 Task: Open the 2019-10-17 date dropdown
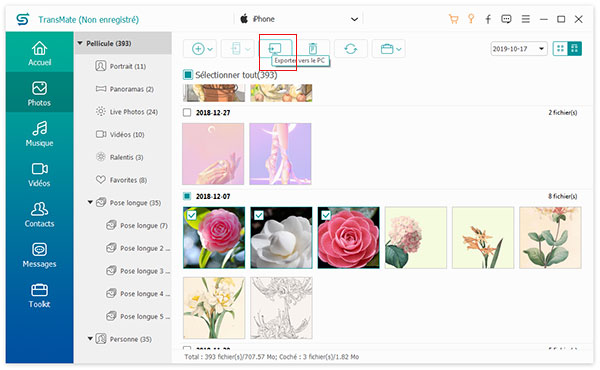coord(519,49)
